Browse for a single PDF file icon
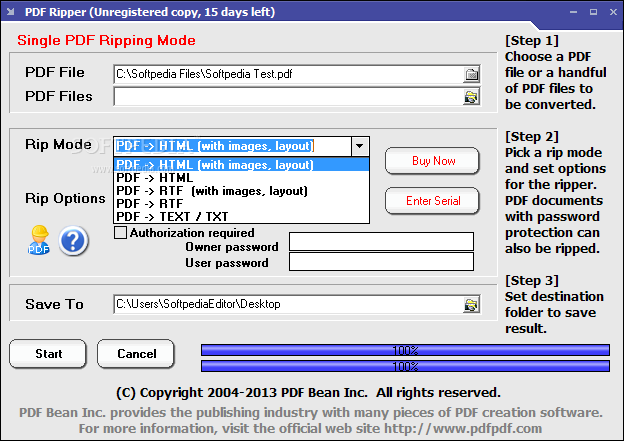624x441 pixels. point(472,74)
